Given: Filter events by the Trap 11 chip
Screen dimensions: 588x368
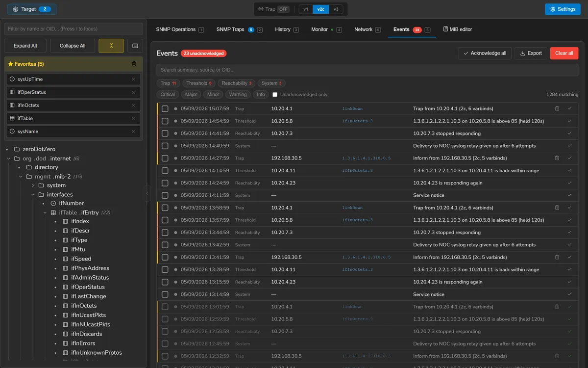Looking at the screenshot, I should pos(169,83).
